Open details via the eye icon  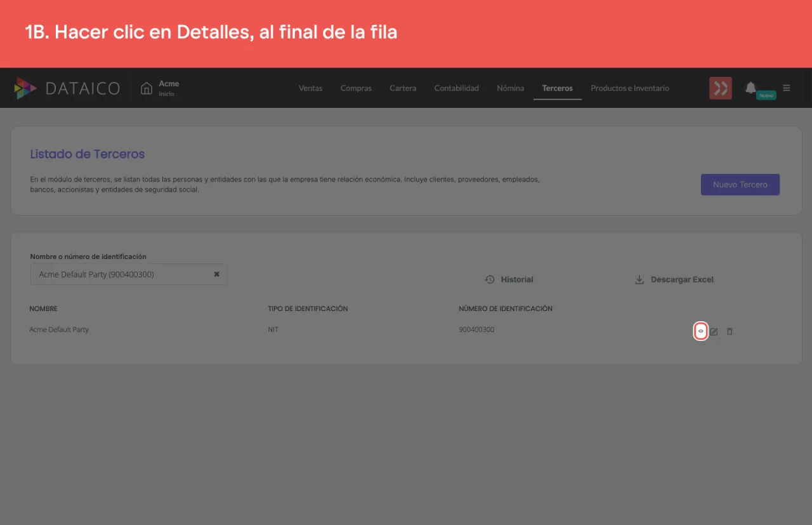[x=700, y=331]
